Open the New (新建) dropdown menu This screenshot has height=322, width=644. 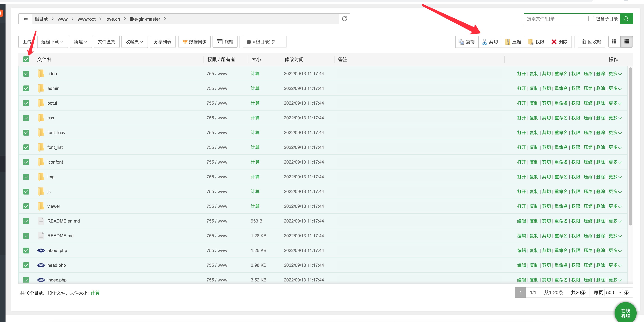pyautogui.click(x=81, y=42)
